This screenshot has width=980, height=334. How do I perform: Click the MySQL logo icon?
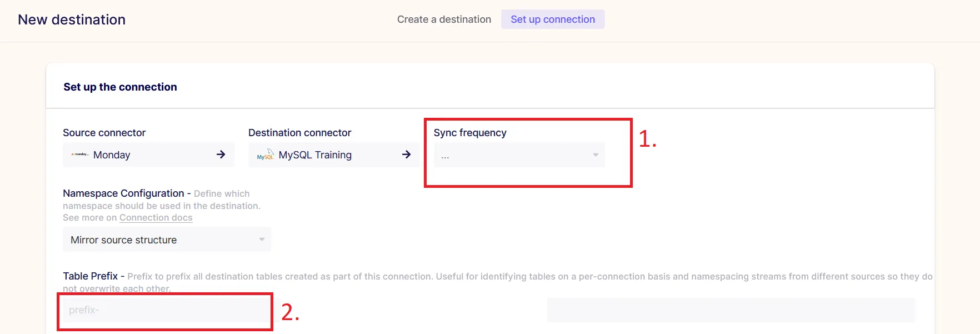pos(266,154)
